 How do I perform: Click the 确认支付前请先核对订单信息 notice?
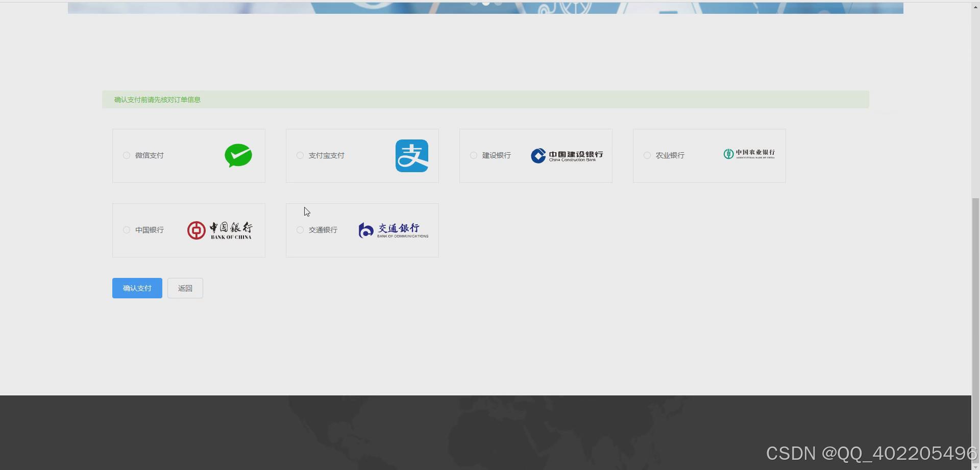coord(485,100)
